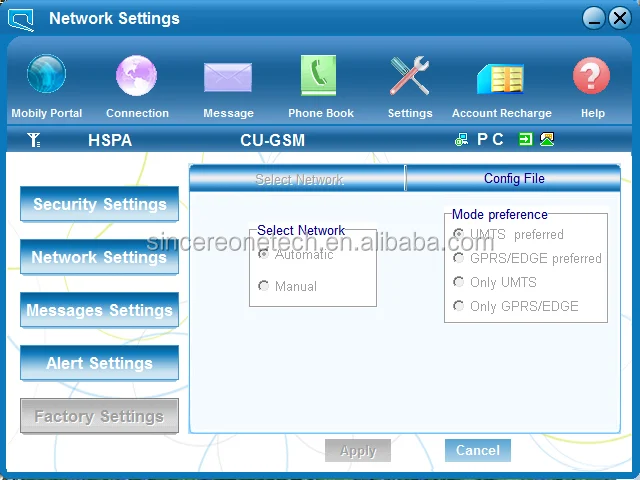Click the Cancel button

point(478,450)
